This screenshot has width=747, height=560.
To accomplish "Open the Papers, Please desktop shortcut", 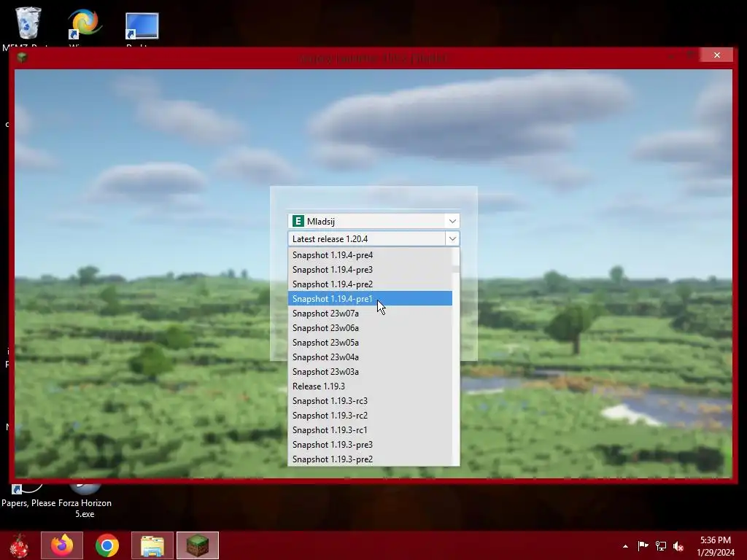I will pos(28,497).
